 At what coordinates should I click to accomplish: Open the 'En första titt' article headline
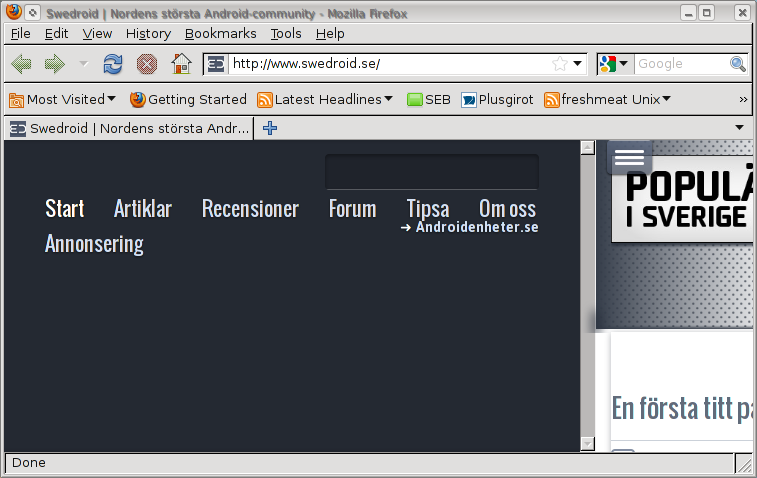[x=682, y=408]
